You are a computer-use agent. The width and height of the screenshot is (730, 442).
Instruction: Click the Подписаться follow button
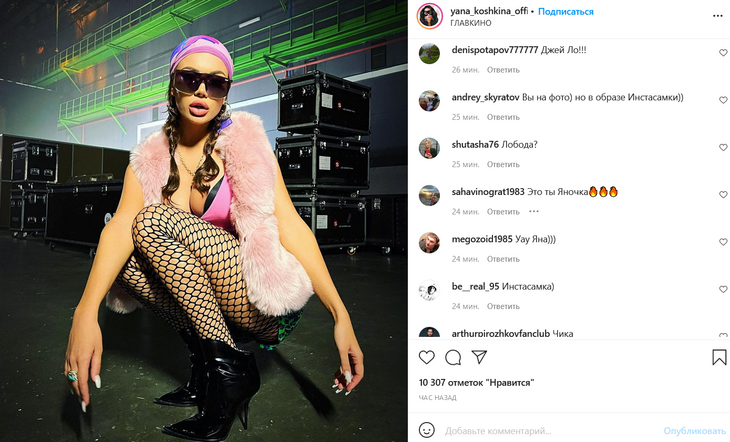tap(566, 12)
